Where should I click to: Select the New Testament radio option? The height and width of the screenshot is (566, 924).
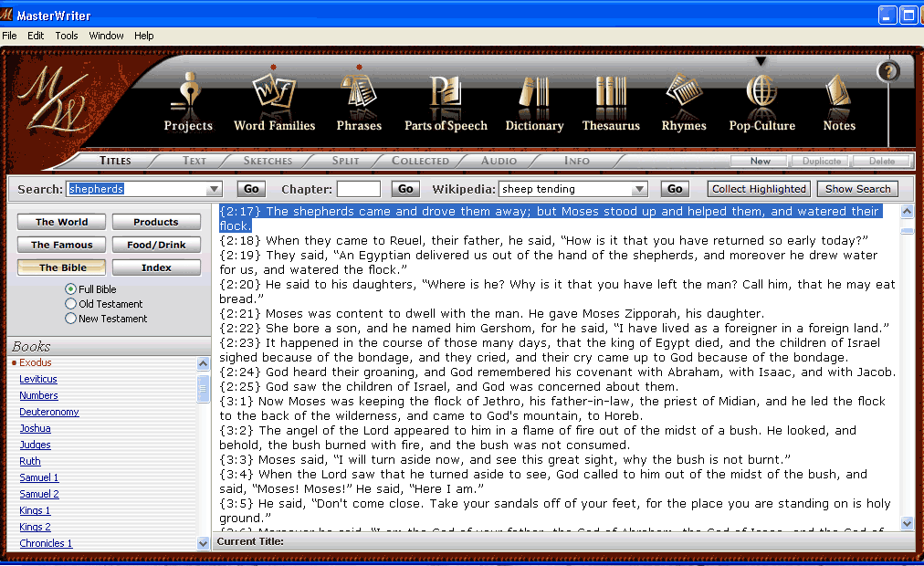tap(70, 319)
